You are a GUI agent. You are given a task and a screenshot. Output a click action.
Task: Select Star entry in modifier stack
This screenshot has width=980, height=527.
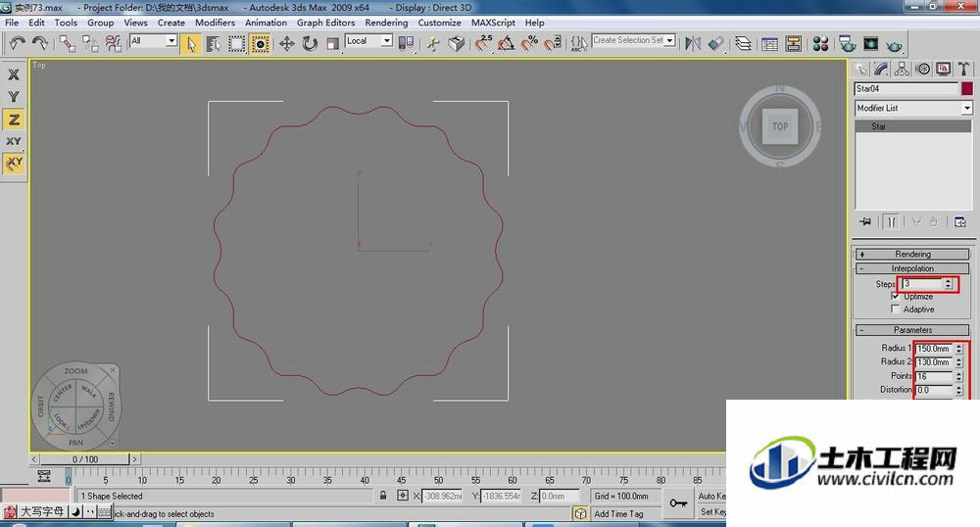pos(913,126)
